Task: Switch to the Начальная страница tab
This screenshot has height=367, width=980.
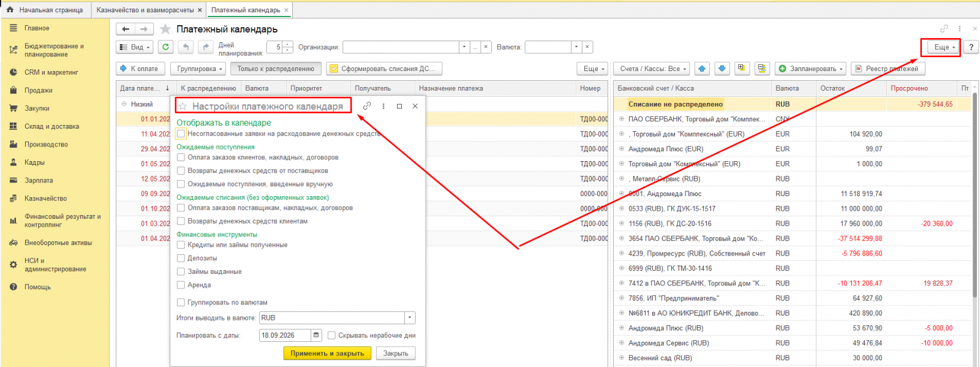Action: (x=45, y=10)
